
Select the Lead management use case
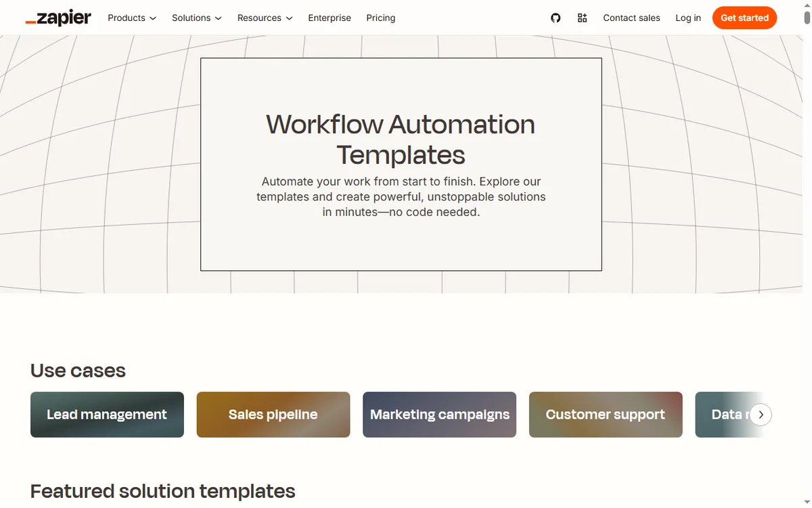[107, 415]
